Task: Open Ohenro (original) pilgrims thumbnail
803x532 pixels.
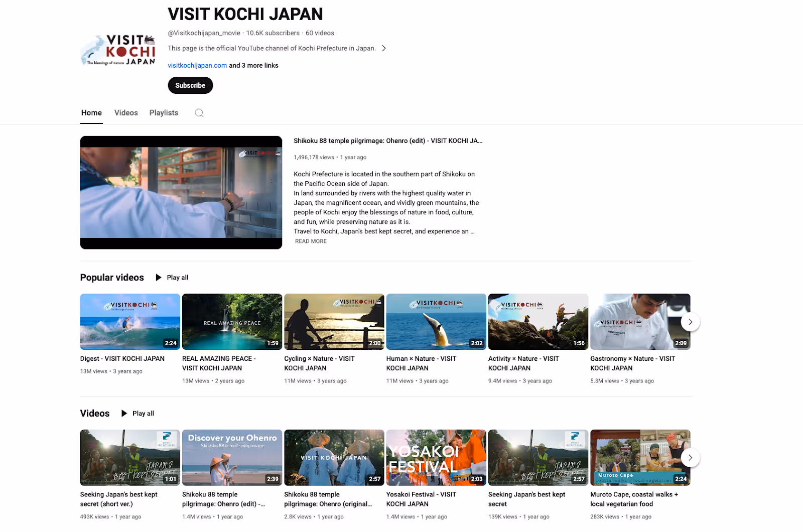Action: tap(334, 457)
